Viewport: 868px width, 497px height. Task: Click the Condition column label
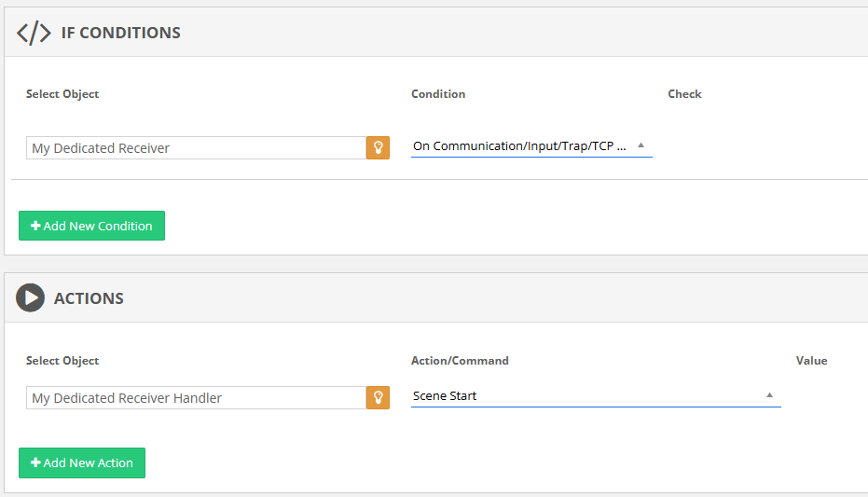pyautogui.click(x=438, y=94)
